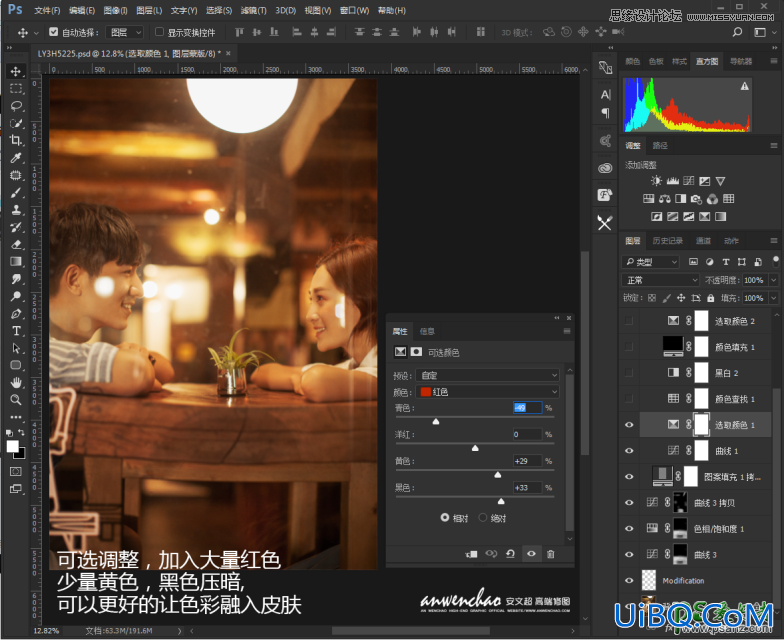Hide the Modification layer
Viewport: 784px width, 640px height.
coord(629,580)
